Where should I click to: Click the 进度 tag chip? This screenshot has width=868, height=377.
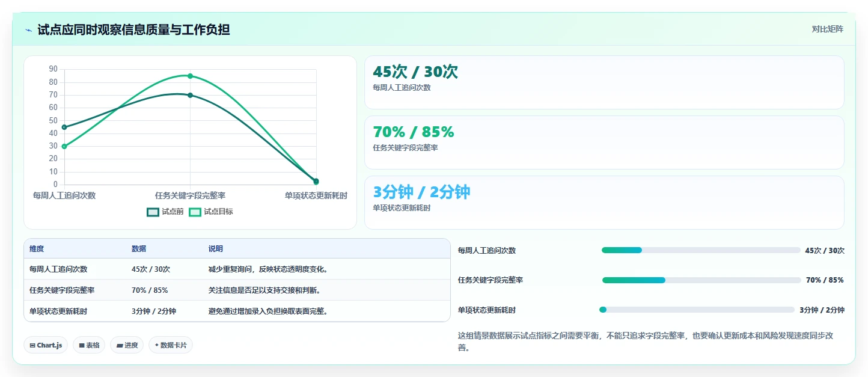[127, 345]
